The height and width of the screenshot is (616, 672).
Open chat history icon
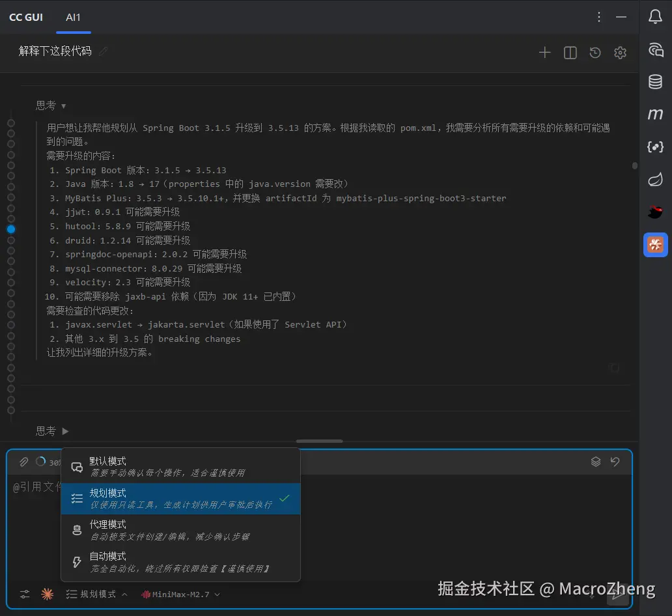pos(595,53)
